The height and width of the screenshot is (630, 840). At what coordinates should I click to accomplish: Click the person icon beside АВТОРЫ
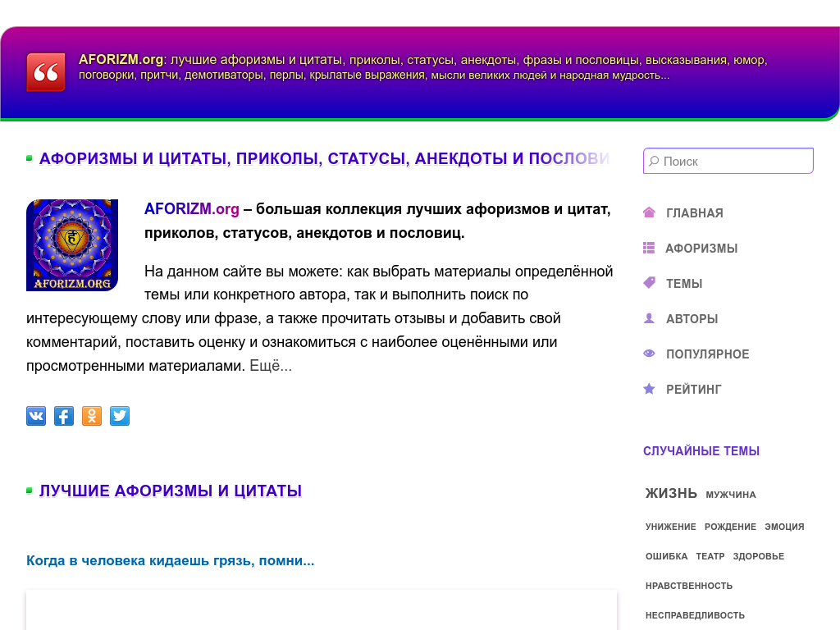click(649, 318)
